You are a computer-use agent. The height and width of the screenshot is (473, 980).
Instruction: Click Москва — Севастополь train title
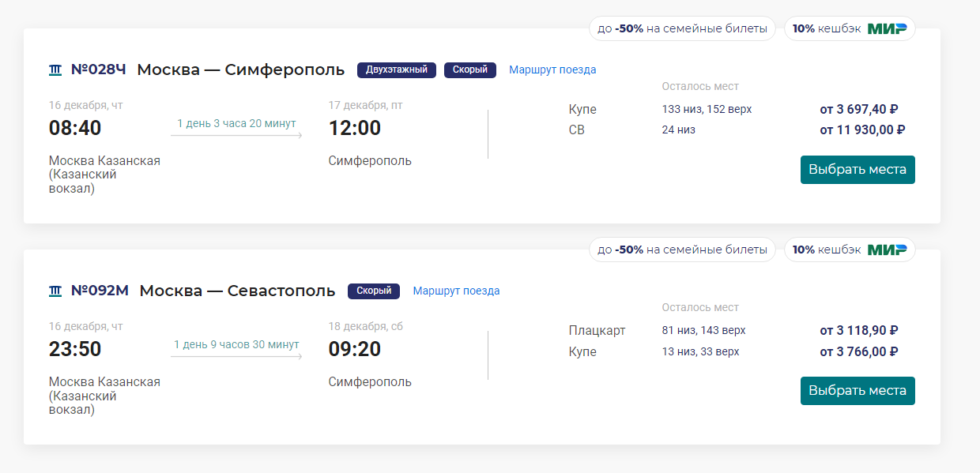pos(237,291)
